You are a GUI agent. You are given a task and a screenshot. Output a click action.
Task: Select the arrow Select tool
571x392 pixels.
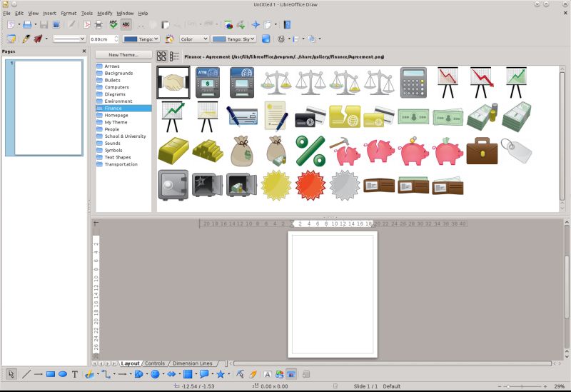pos(11,374)
